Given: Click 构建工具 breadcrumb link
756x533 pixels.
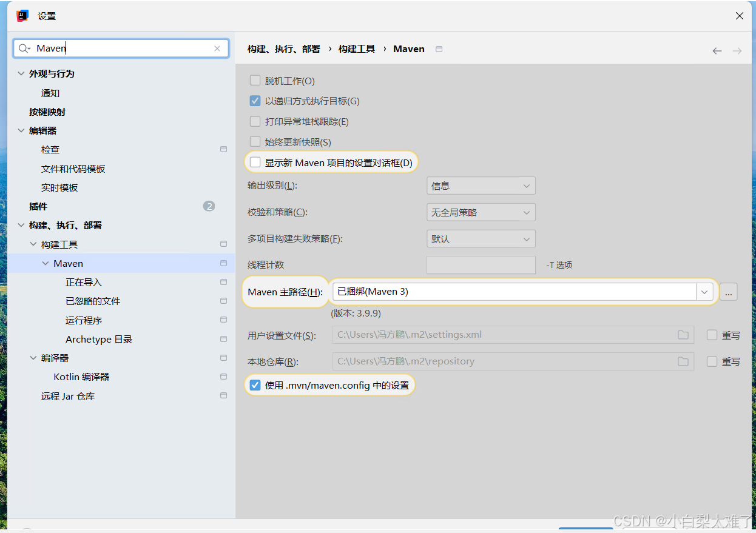Looking at the screenshot, I should pos(357,49).
